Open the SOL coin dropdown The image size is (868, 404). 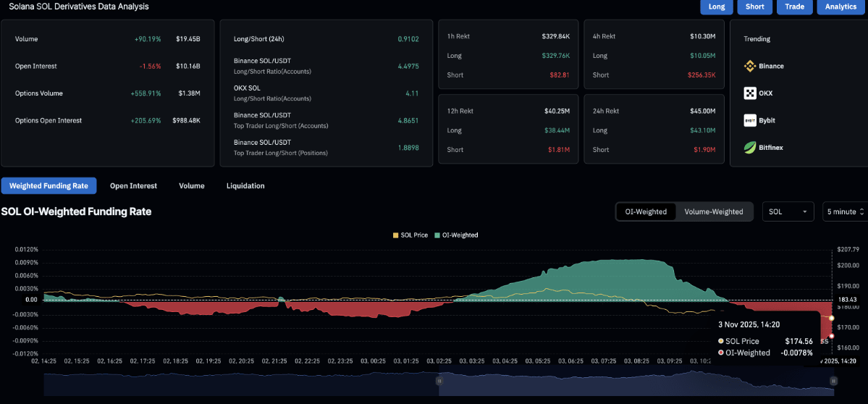pos(788,211)
